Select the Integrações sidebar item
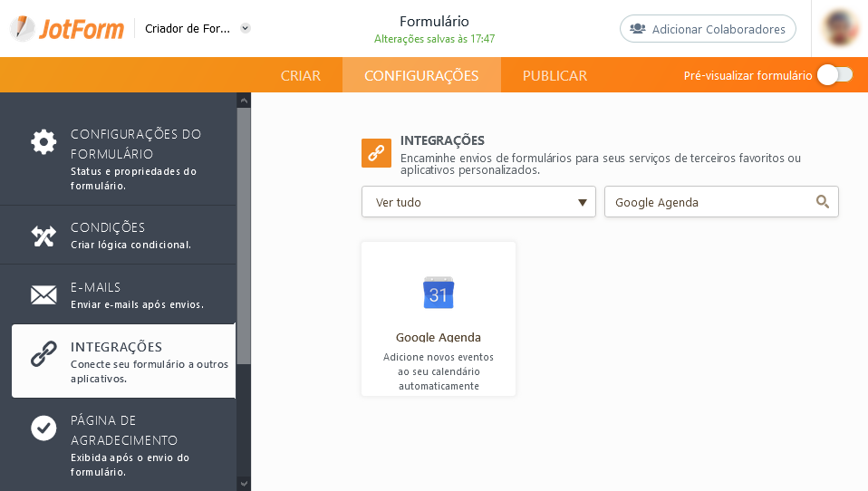The height and width of the screenshot is (491, 868). tap(123, 361)
